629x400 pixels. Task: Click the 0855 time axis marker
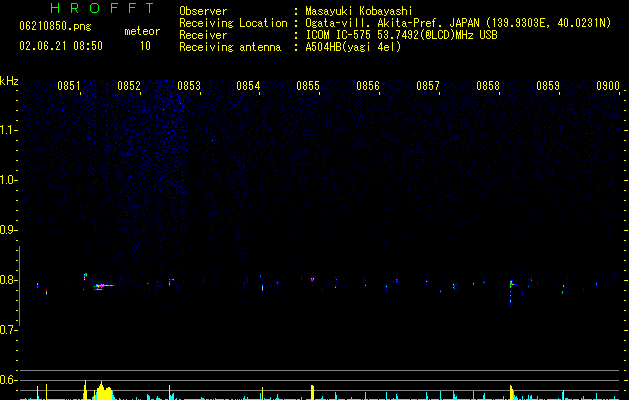[308, 86]
